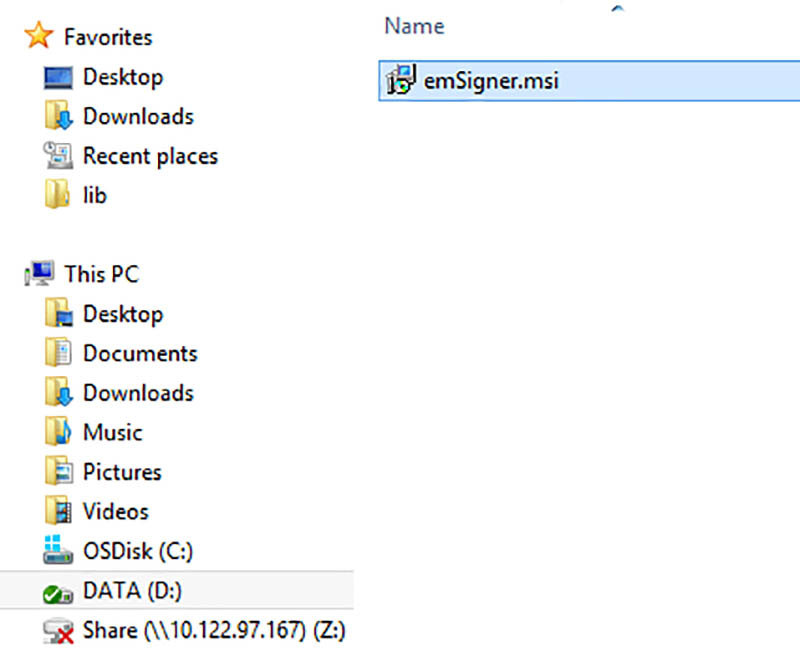This screenshot has height=672, width=800.
Task: Sort files by Name column header
Action: coord(414,26)
